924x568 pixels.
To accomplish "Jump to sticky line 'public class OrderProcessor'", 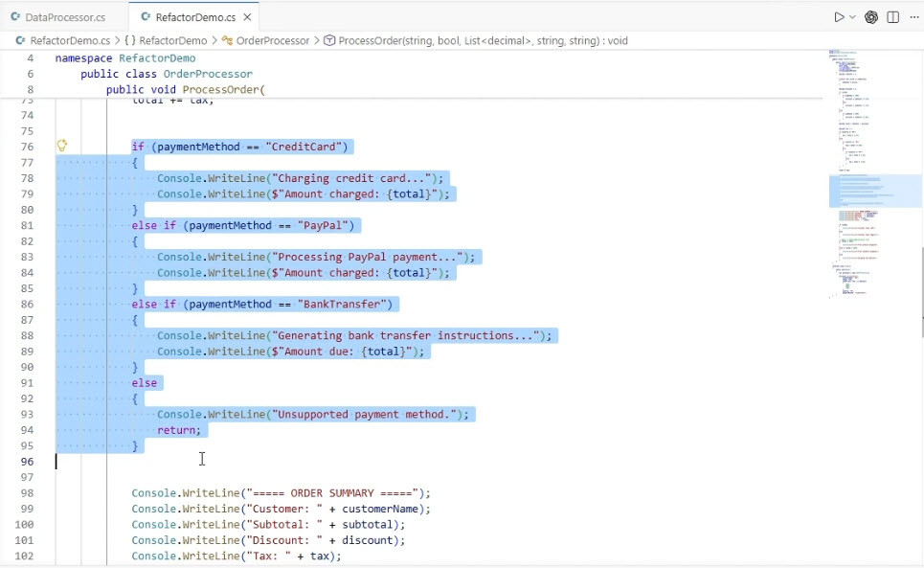I will tap(167, 74).
